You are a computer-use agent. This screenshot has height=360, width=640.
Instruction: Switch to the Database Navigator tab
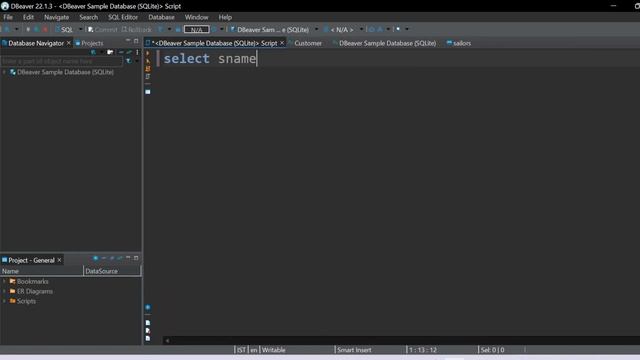36,43
